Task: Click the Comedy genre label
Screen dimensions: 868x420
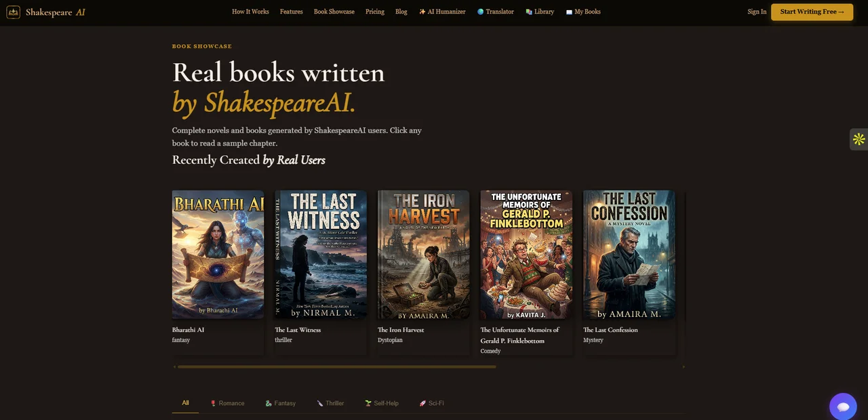Action: 490,351
